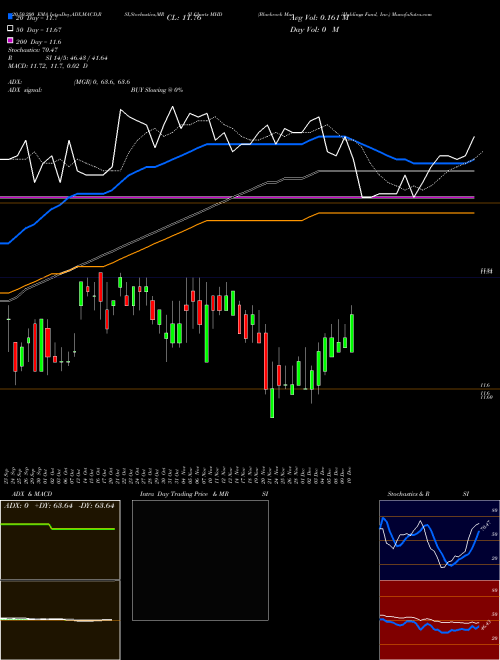Click the 'CL: 11.76' closing price label
Viewport: 500px width, 660px height.
[184, 18]
